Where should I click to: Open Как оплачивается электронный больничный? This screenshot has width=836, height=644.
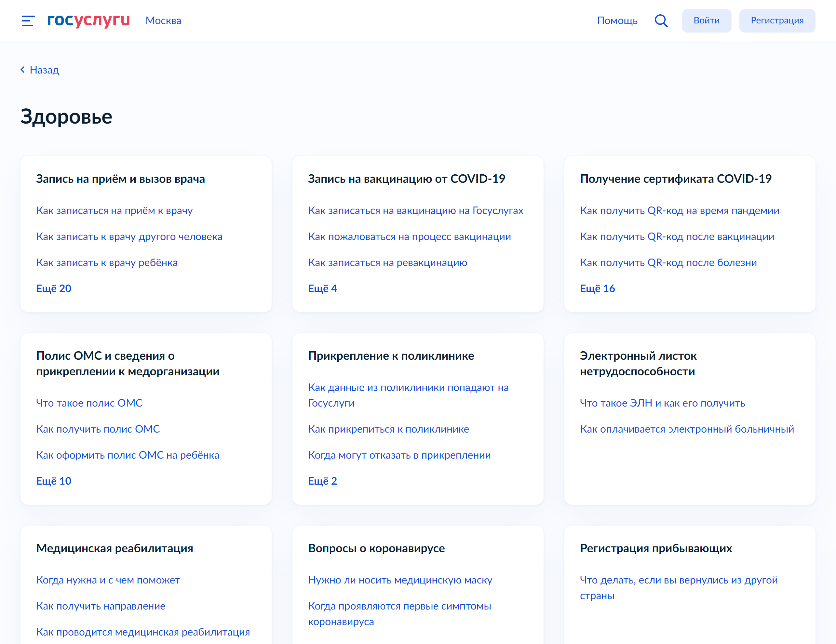pos(687,429)
